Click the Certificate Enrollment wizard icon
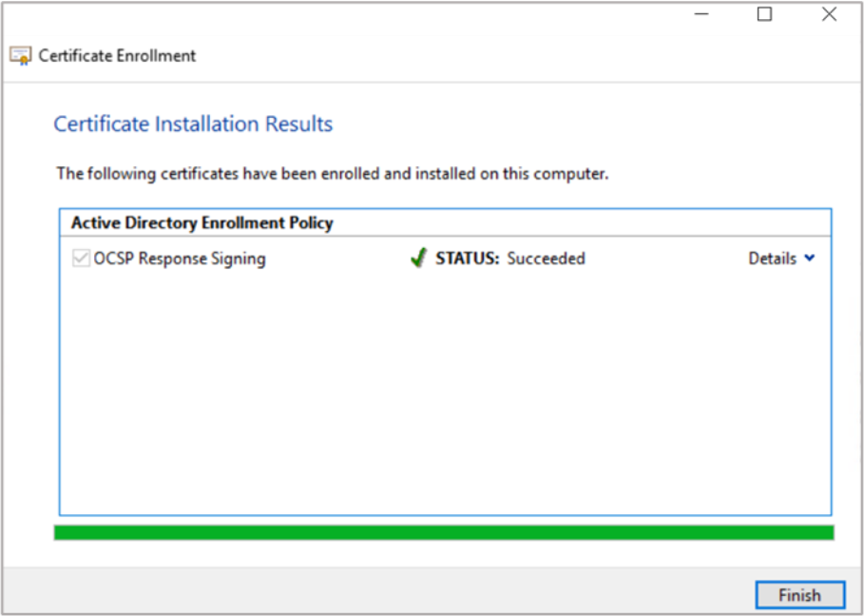The image size is (864, 616). point(21,56)
